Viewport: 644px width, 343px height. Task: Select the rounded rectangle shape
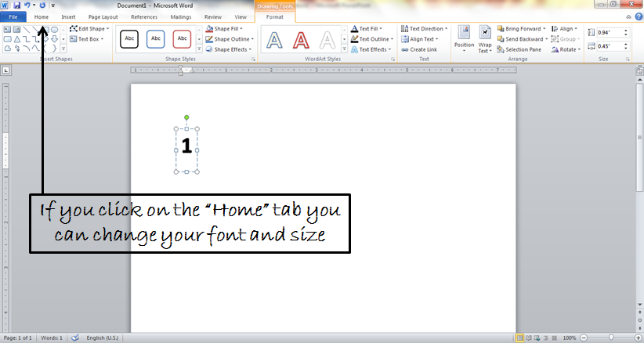click(7, 39)
